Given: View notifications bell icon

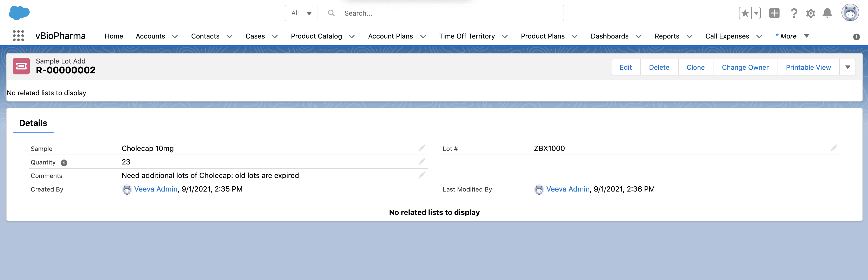Looking at the screenshot, I should [827, 13].
